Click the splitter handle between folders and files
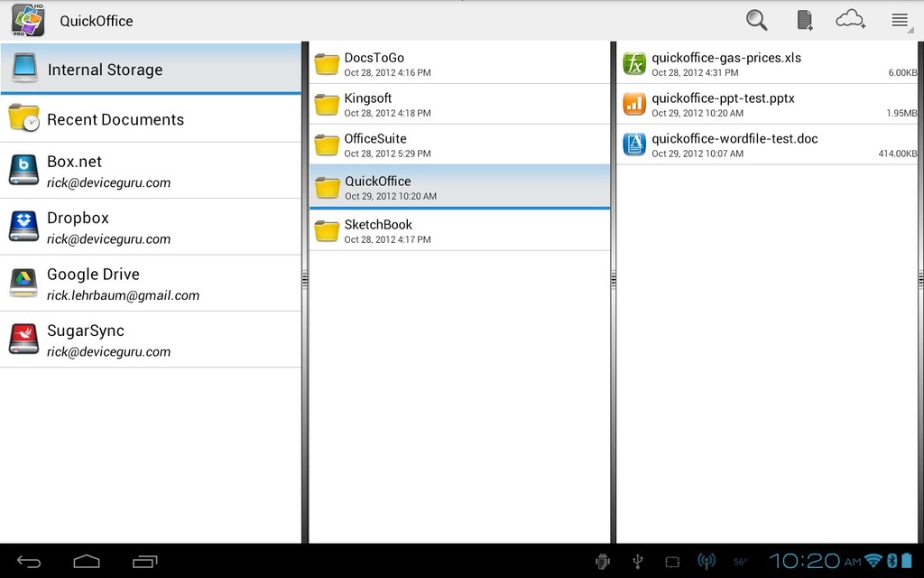The image size is (924, 578). (613, 279)
